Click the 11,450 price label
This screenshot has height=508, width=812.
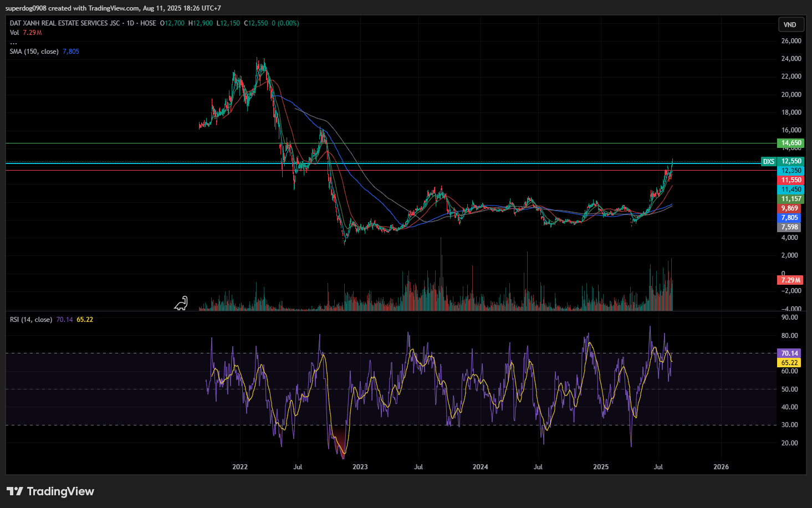791,189
